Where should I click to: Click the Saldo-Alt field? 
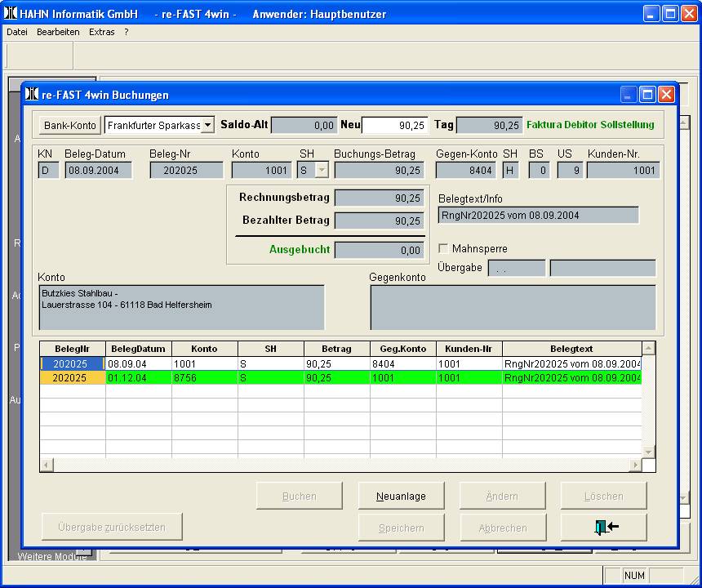coord(304,126)
